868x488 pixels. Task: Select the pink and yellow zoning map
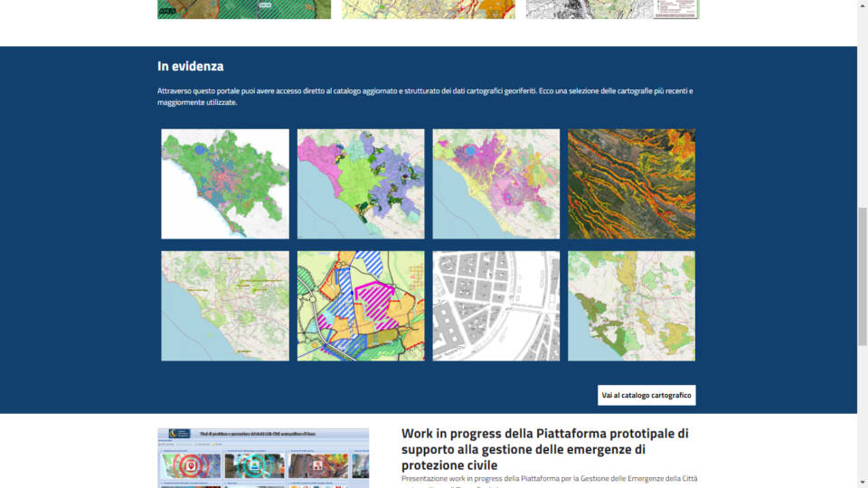point(495,183)
